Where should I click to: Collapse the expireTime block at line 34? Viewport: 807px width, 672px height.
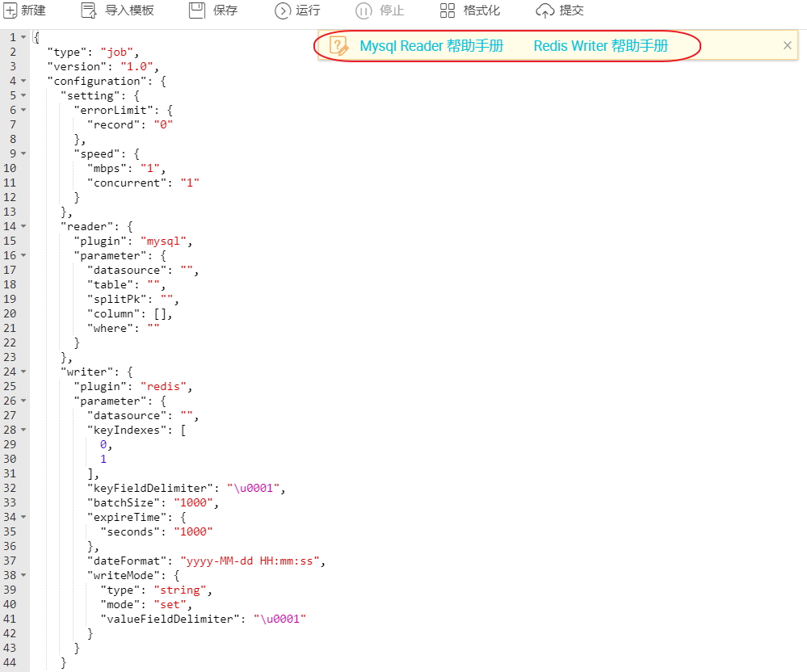23,517
